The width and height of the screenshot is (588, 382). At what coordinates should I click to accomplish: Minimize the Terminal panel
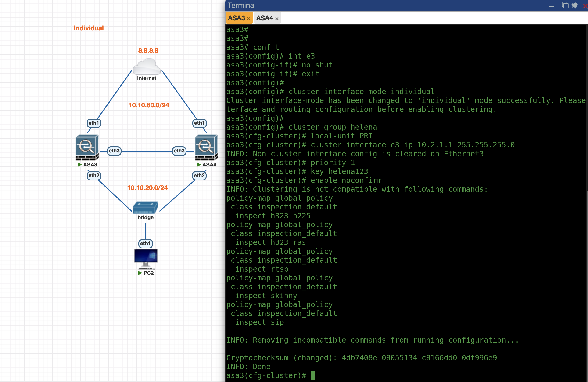coord(552,6)
